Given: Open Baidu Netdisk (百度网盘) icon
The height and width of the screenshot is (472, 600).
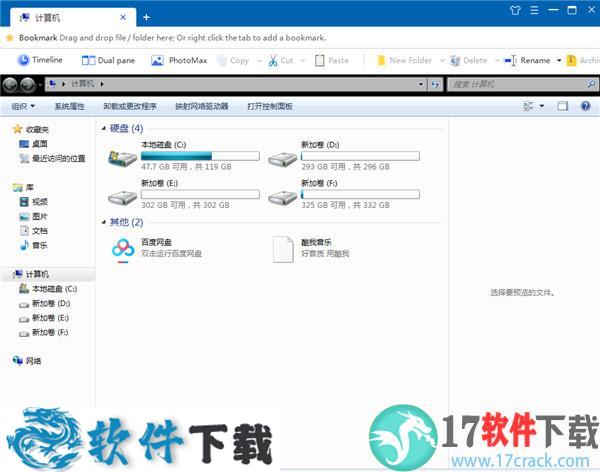Looking at the screenshot, I should (x=122, y=248).
